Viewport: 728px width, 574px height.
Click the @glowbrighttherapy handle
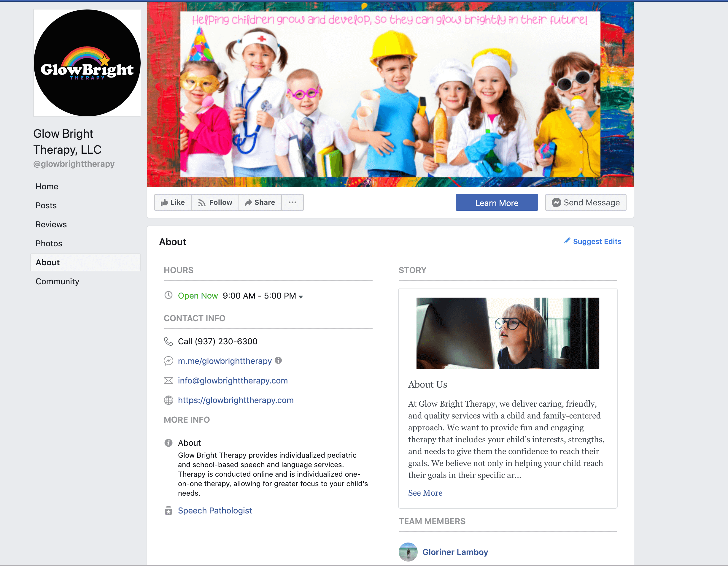74,164
